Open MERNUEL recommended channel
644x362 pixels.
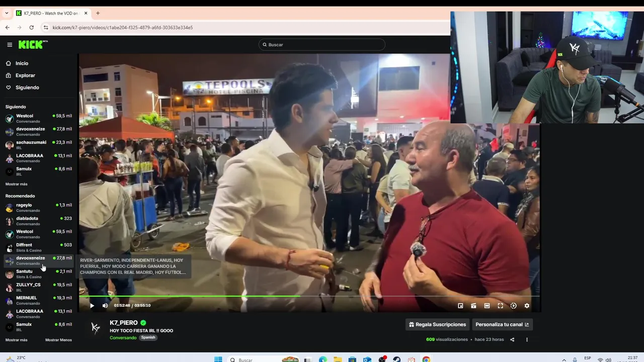click(x=39, y=300)
